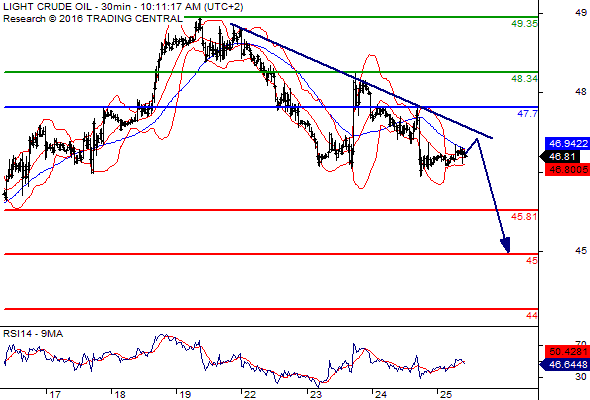Click the red 50.4281 RSI value tag

pyautogui.click(x=567, y=352)
